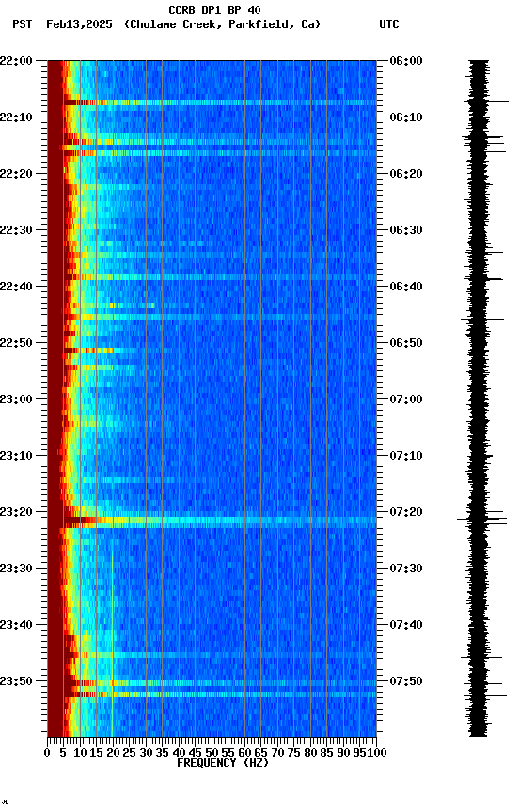Screen dimensions: 519x812
Task: Click the frequency axis label 50
Action: pos(212,753)
